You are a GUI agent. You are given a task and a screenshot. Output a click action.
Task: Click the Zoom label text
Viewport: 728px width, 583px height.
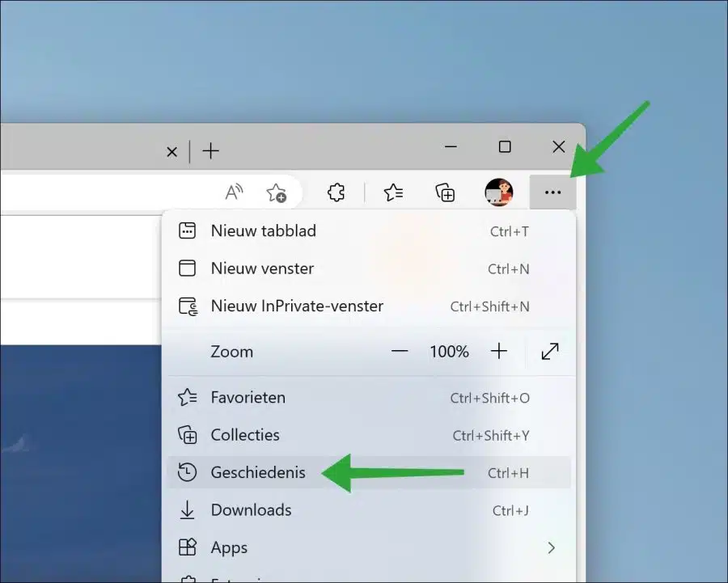point(231,352)
